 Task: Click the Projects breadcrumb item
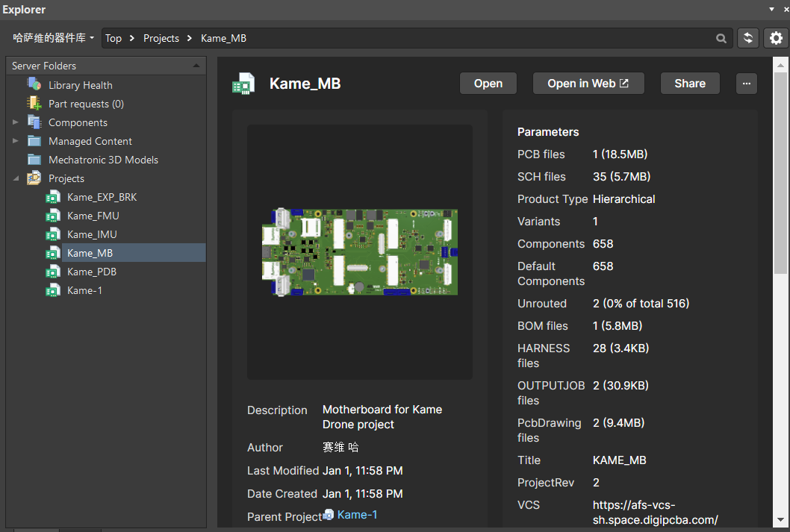161,38
